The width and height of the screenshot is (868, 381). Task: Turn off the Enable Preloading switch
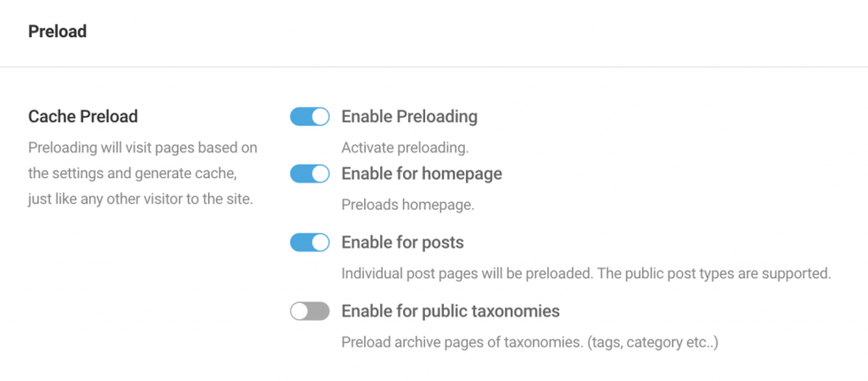tap(309, 117)
